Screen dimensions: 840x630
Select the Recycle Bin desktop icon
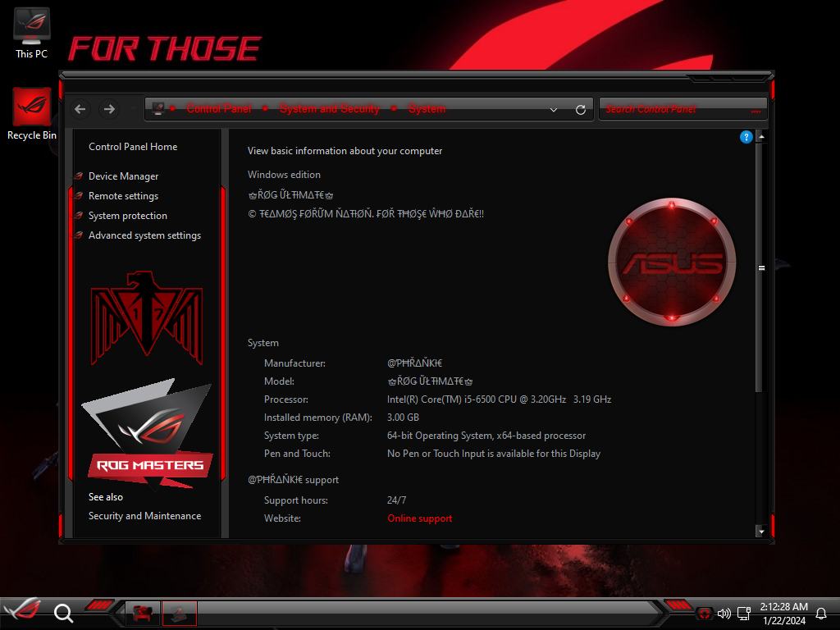click(32, 115)
